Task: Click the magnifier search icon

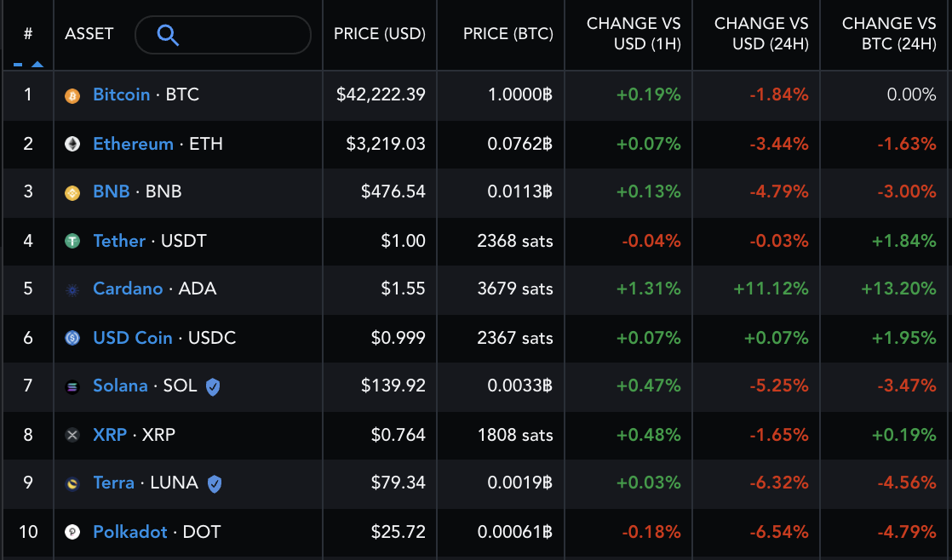Action: [168, 35]
